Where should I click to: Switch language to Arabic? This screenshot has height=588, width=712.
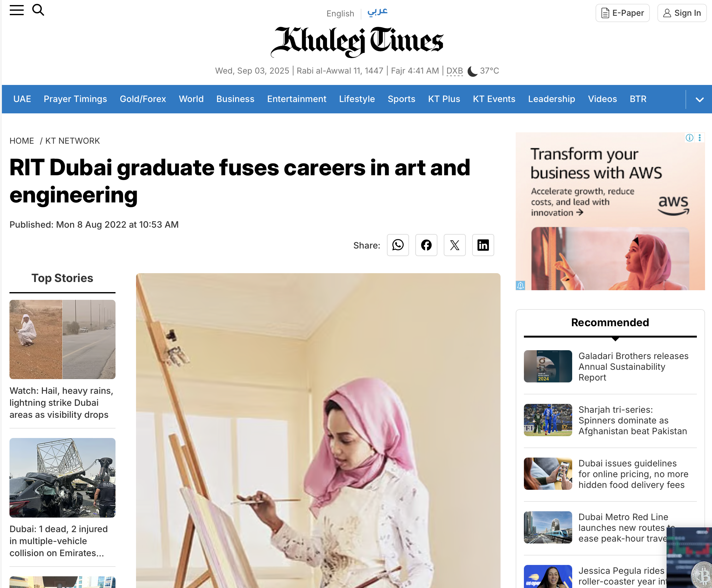click(377, 12)
